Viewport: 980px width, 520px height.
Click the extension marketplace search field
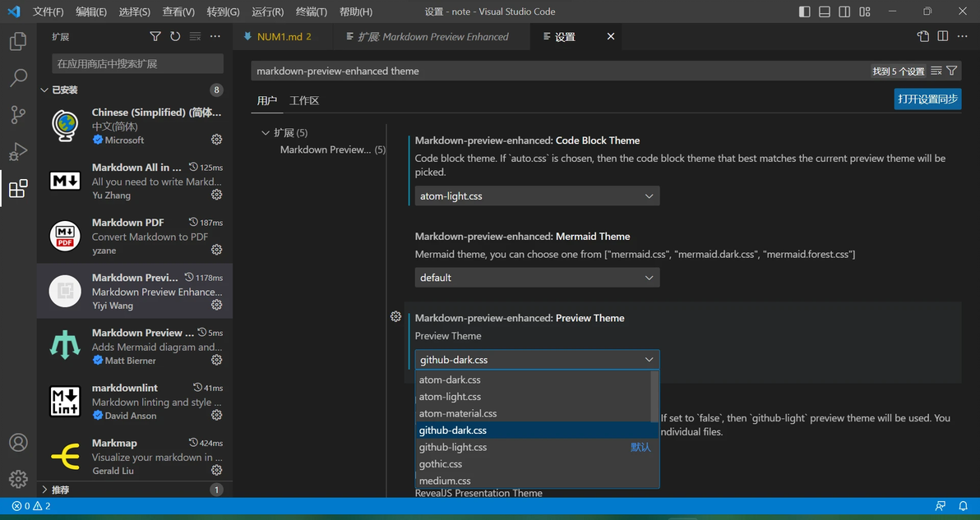pos(137,64)
